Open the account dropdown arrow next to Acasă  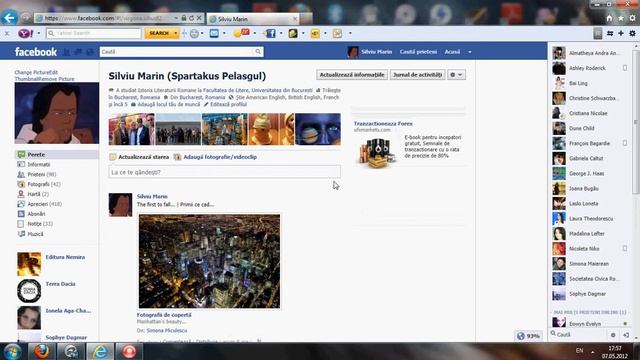(469, 52)
